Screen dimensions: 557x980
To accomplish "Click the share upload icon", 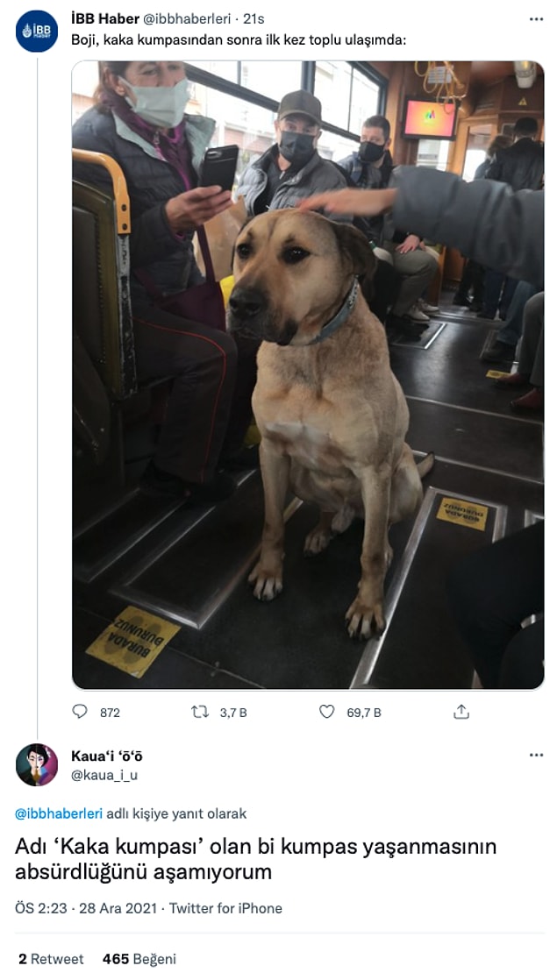I will (x=461, y=711).
